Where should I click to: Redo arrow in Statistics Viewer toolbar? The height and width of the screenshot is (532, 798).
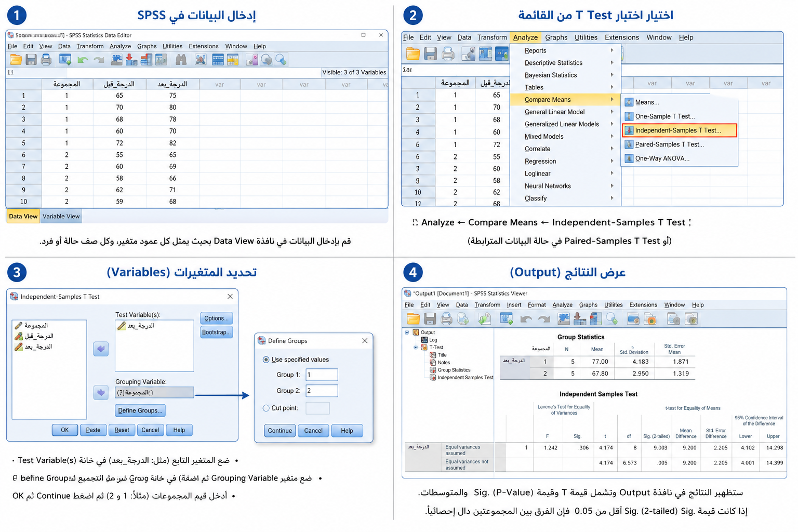pos(544,319)
